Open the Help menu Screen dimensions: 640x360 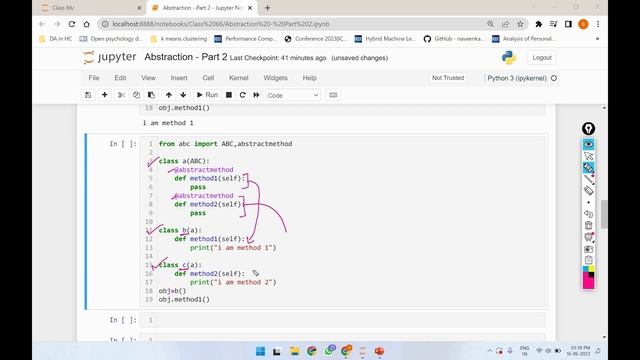(x=309, y=78)
